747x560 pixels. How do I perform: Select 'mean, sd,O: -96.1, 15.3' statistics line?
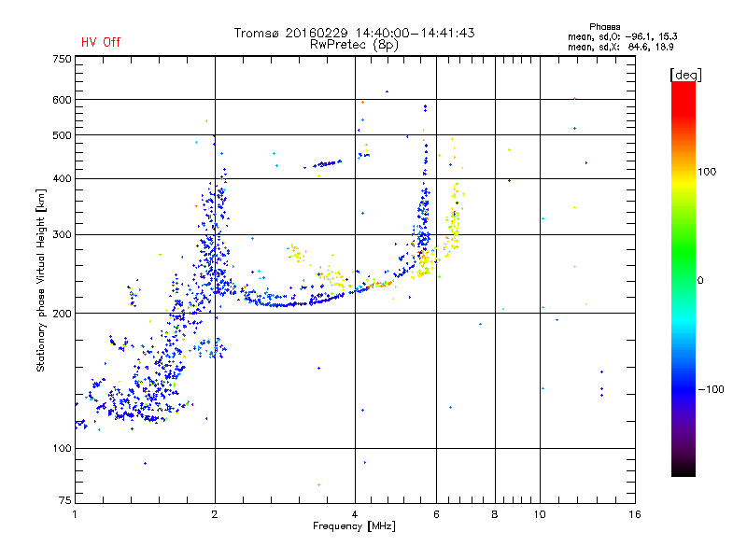tap(622, 36)
